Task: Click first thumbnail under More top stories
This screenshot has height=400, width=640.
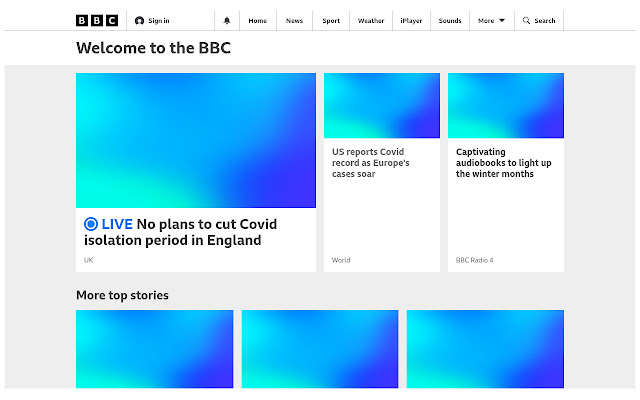Action: point(154,349)
